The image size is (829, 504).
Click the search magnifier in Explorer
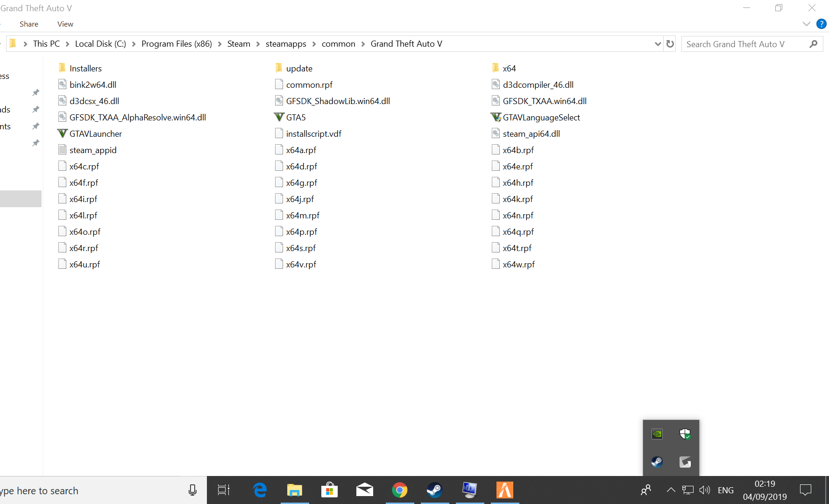click(x=814, y=44)
